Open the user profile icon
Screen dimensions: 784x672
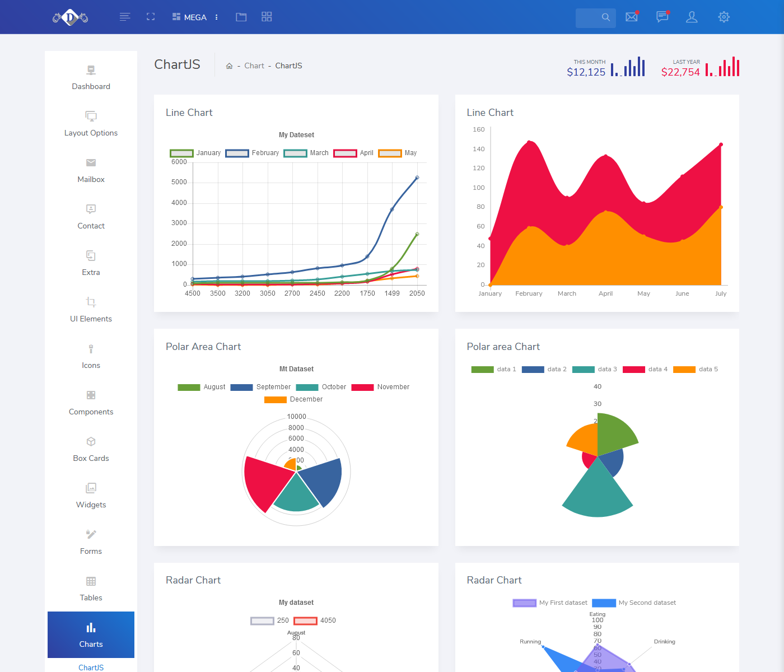[692, 17]
